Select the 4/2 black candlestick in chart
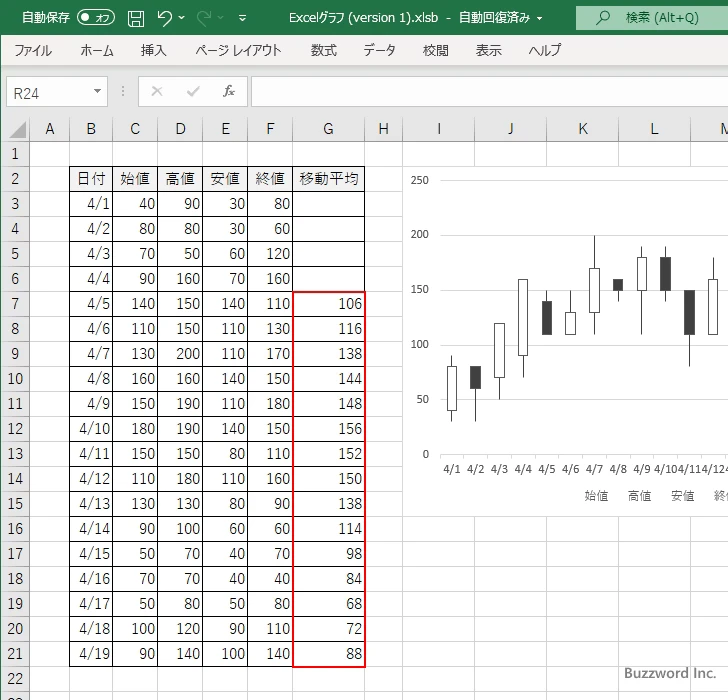The height and width of the screenshot is (700, 728). 475,377
